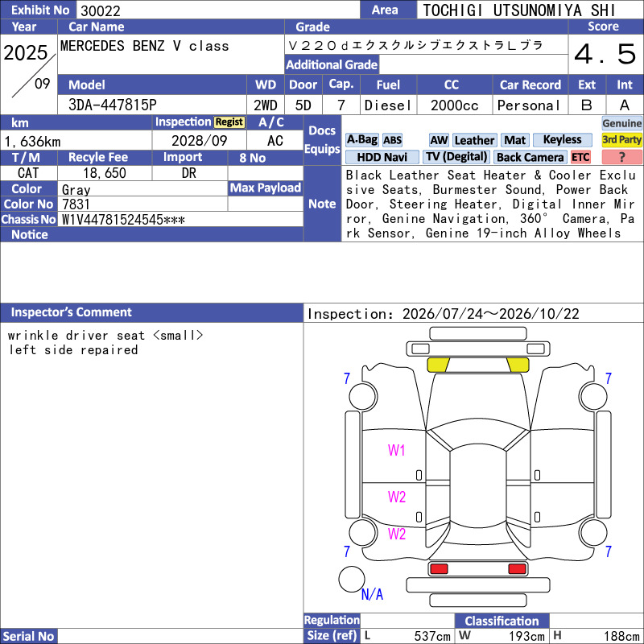Click the area TOCHIGI UTSUNOMIYA SHI
644x644 pixels.
tap(519, 10)
